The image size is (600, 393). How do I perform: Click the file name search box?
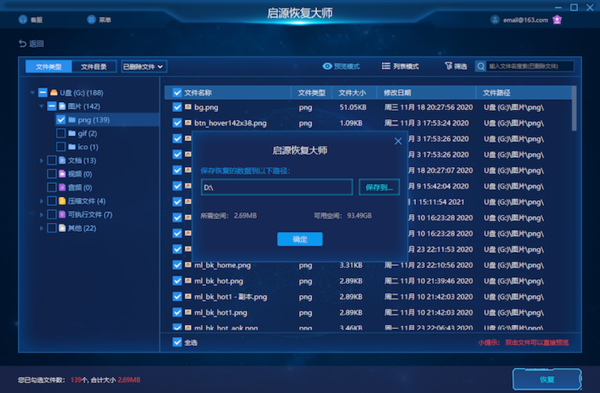[530, 66]
